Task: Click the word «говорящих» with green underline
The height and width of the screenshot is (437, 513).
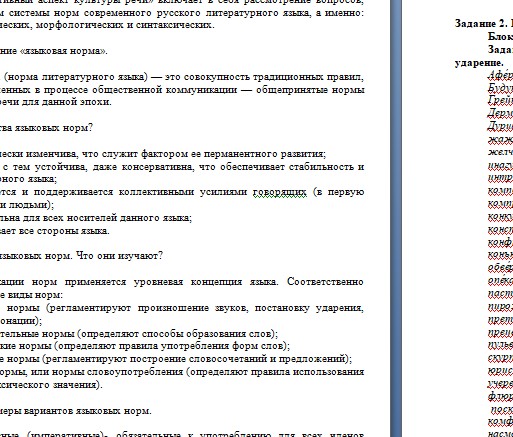Action: pos(279,192)
